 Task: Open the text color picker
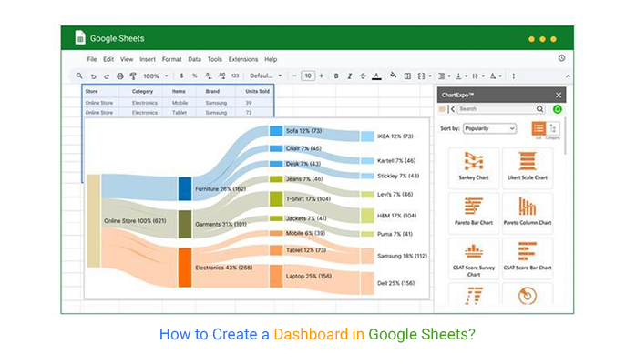click(x=376, y=76)
